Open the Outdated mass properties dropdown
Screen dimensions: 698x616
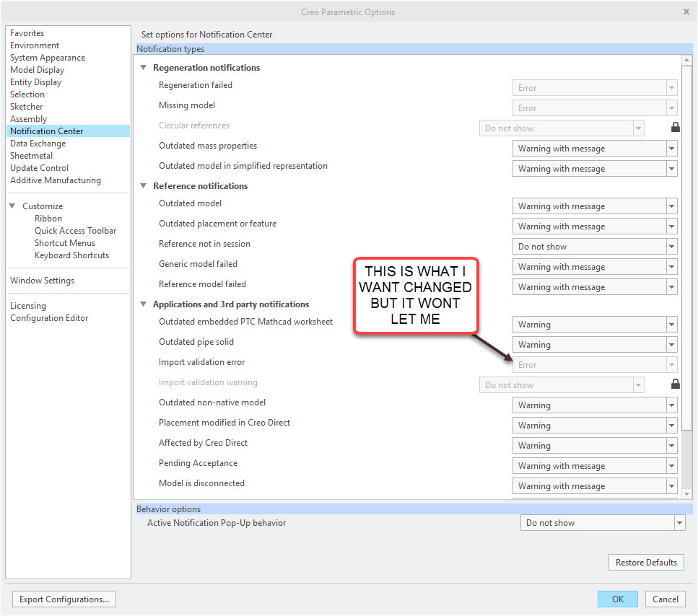point(672,148)
